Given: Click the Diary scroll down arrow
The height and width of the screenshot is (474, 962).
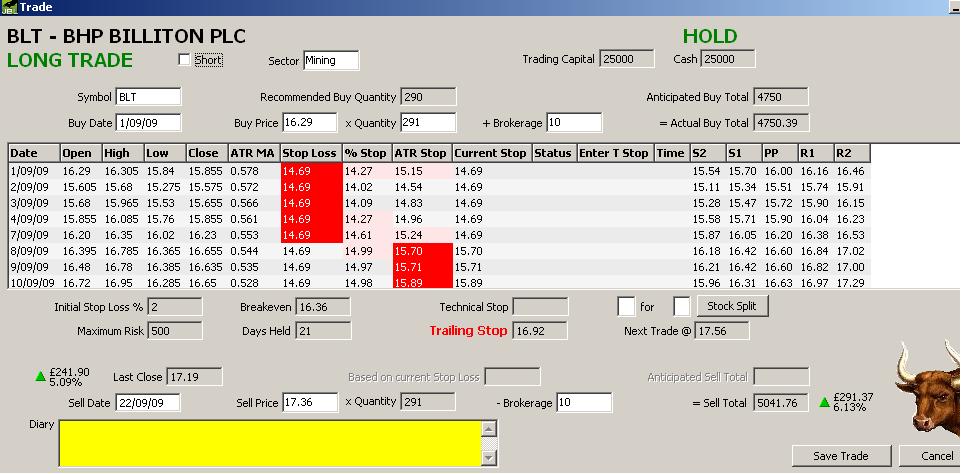Looking at the screenshot, I should pyautogui.click(x=489, y=457).
